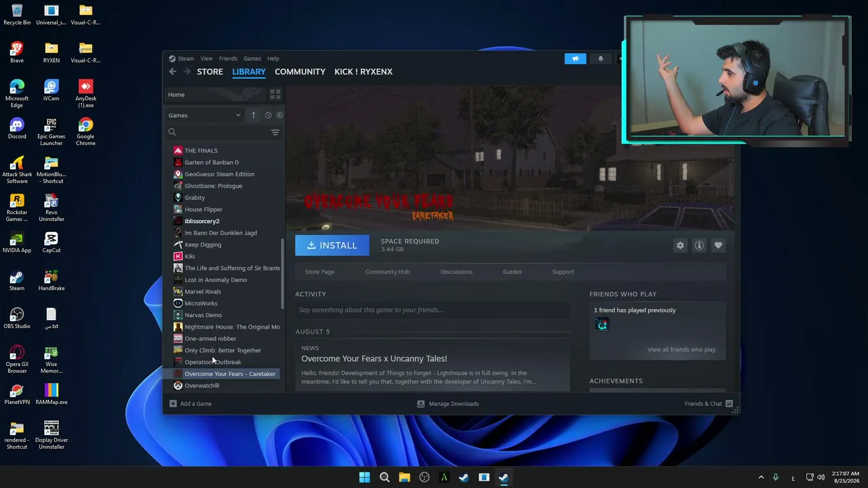Switch library to grid collections view icon

point(275,94)
